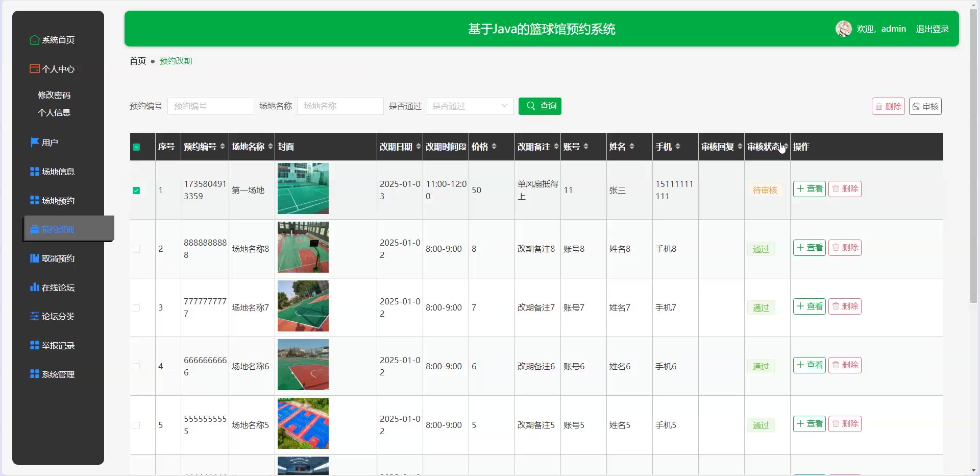Sort table by 价格 column
This screenshot has height=476, width=980.
pyautogui.click(x=494, y=147)
